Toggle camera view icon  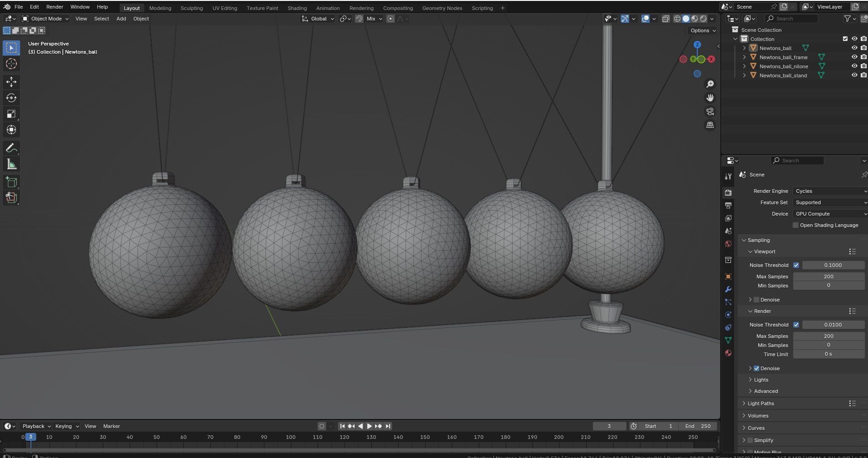click(710, 111)
